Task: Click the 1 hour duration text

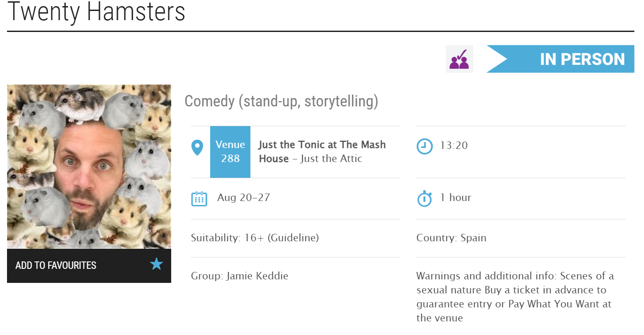Action: 456,197
